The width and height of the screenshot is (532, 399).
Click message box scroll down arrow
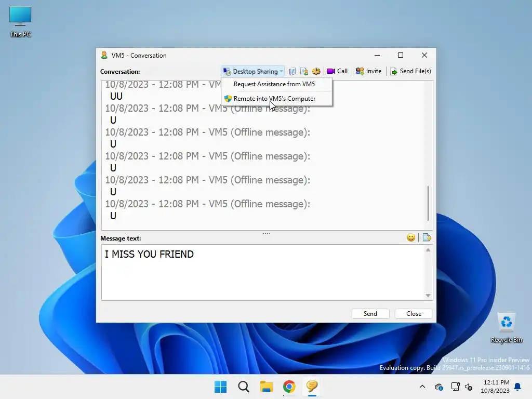click(428, 296)
